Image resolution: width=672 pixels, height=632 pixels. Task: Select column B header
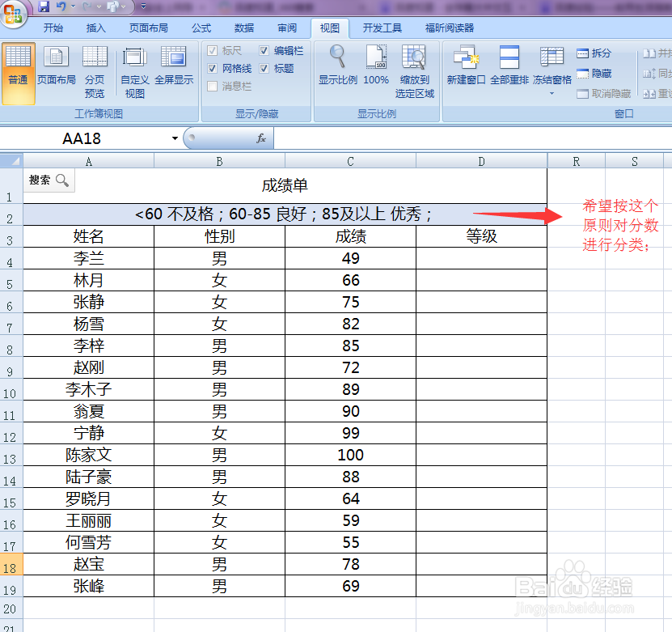(219, 162)
